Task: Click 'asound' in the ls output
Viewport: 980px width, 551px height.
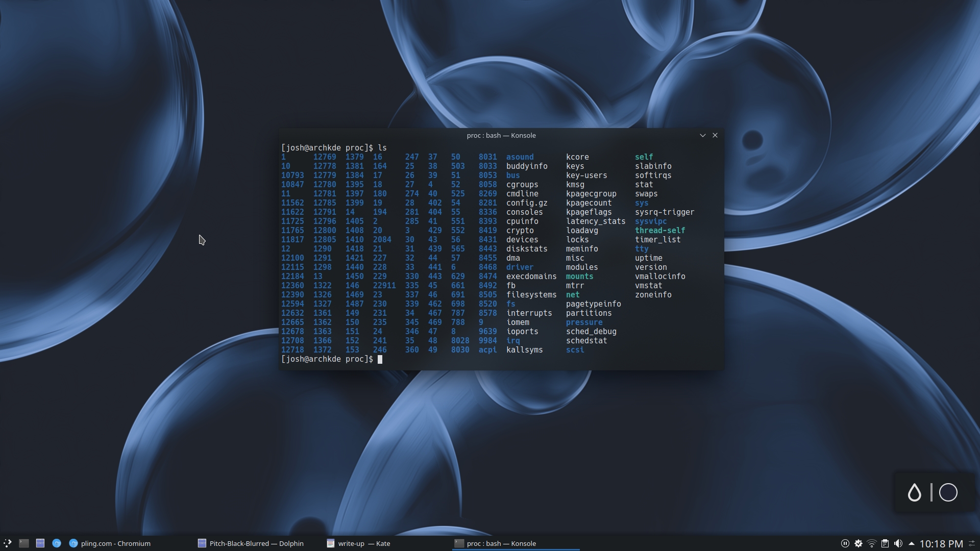Action: (520, 157)
